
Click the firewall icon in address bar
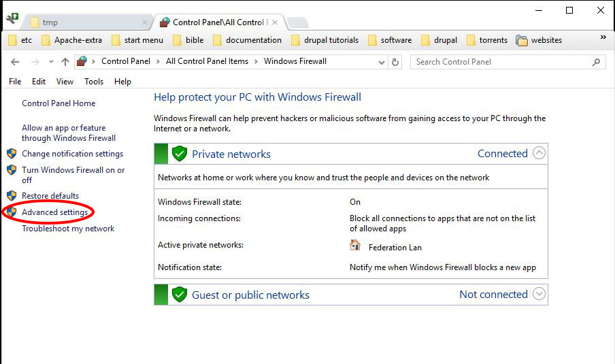tap(82, 61)
